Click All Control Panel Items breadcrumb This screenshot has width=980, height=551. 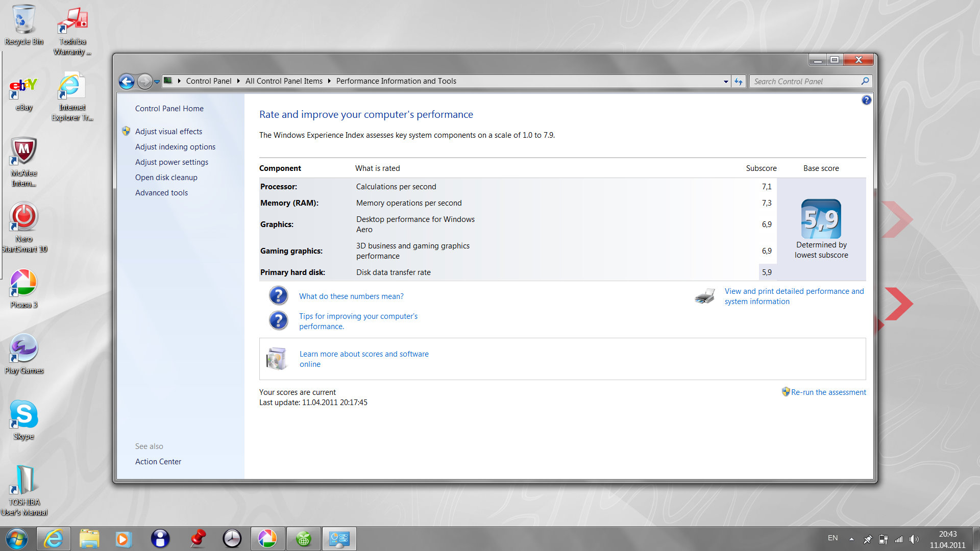pyautogui.click(x=284, y=81)
